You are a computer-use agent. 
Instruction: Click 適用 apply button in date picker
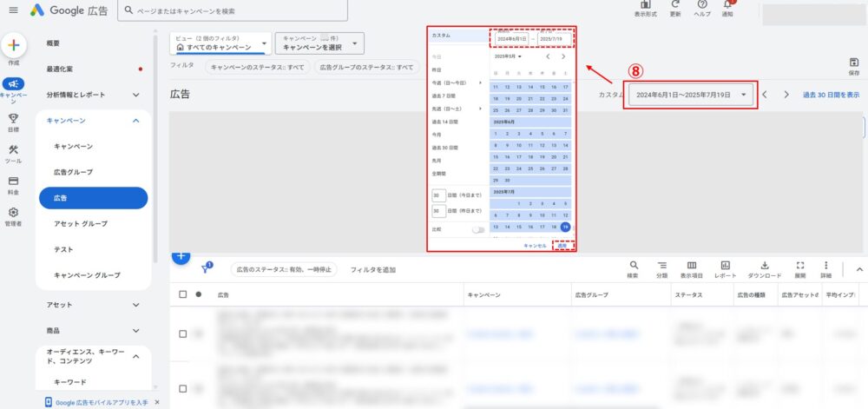pos(562,246)
